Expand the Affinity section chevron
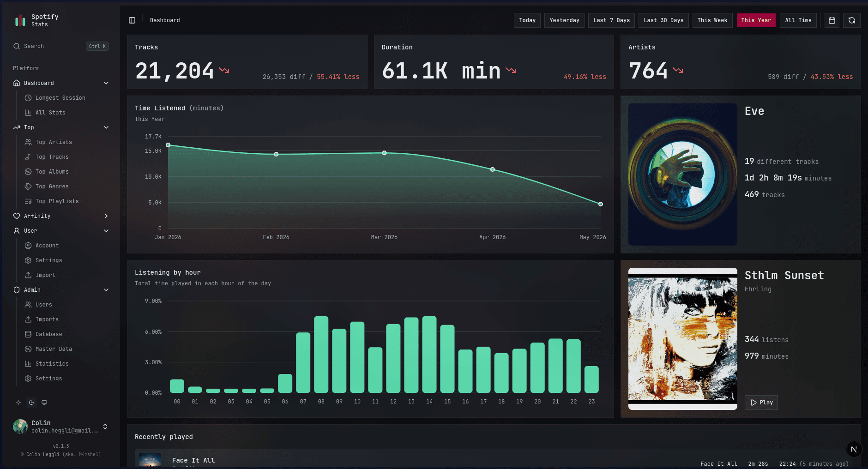The height and width of the screenshot is (469, 868). pyautogui.click(x=106, y=216)
